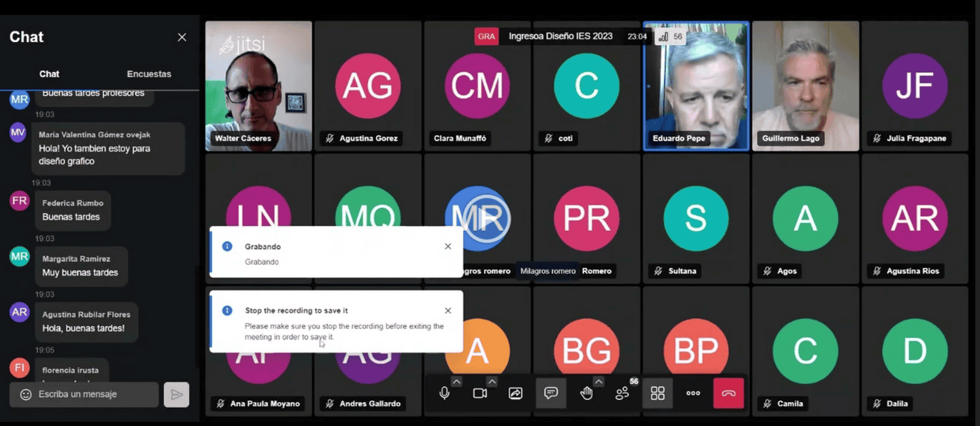Click the 23:04 meeting timer

click(637, 37)
